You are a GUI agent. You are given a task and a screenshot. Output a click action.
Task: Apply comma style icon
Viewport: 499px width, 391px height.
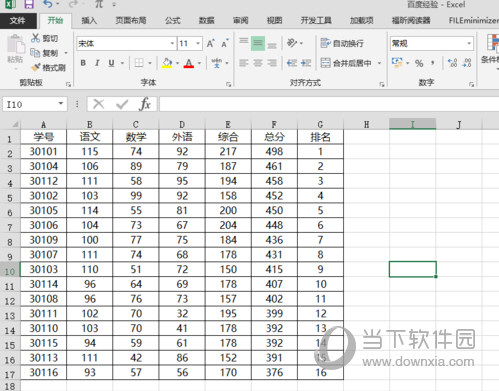433,63
